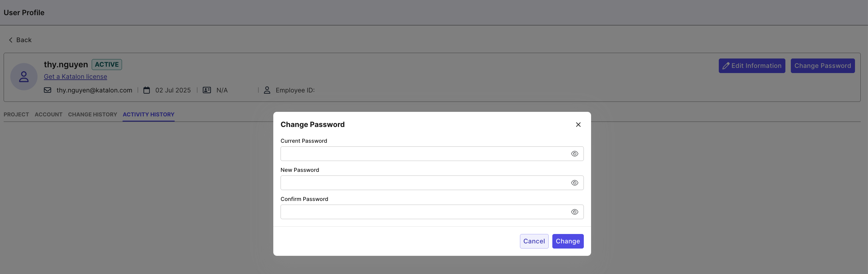Viewport: 868px width, 274px height.
Task: Show the Current Password text via eye icon
Action: pyautogui.click(x=574, y=154)
